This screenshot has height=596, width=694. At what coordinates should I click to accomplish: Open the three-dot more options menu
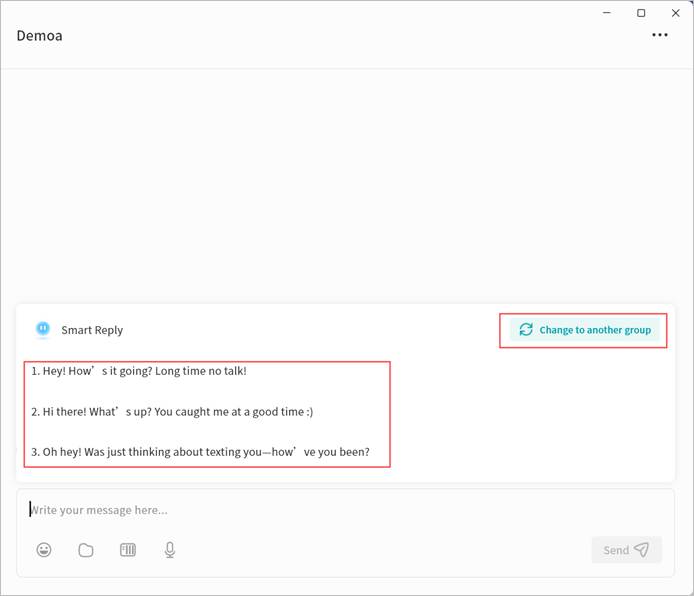[x=659, y=35]
